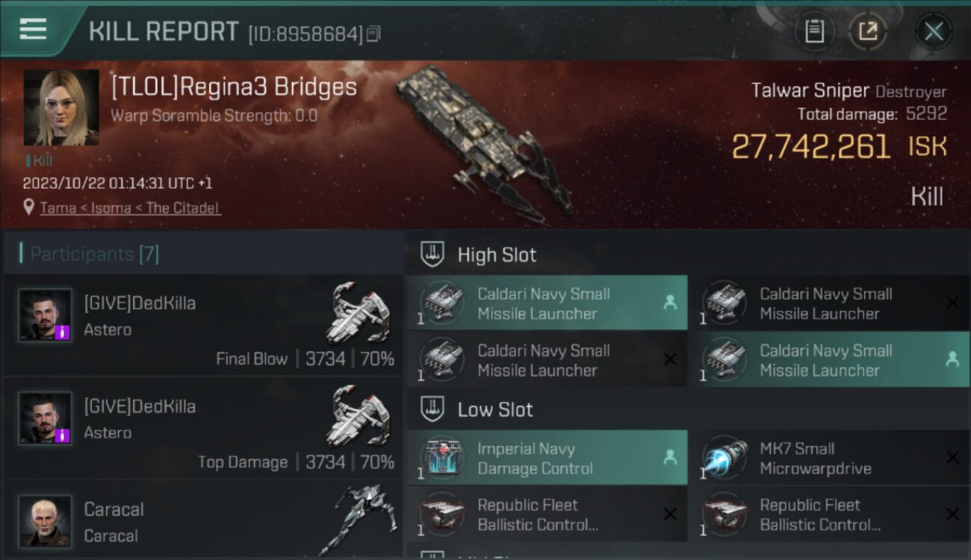This screenshot has width=971, height=560.
Task: Open the clipboard copy report icon
Action: 814,31
